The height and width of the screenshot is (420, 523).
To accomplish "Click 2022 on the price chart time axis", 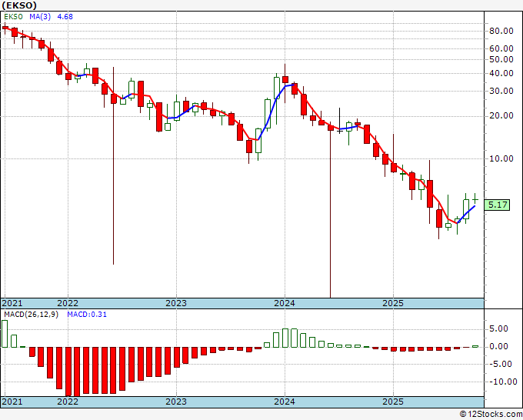I will pos(68,303).
